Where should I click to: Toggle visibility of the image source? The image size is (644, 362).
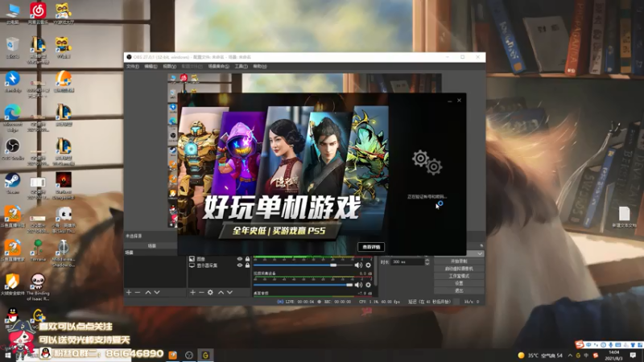(x=239, y=259)
